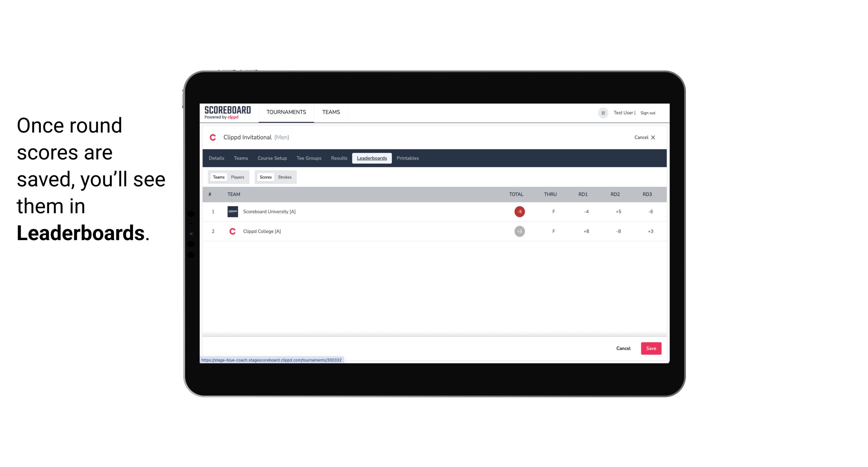Click the Scores filter button
The image size is (868, 467).
[x=265, y=177]
